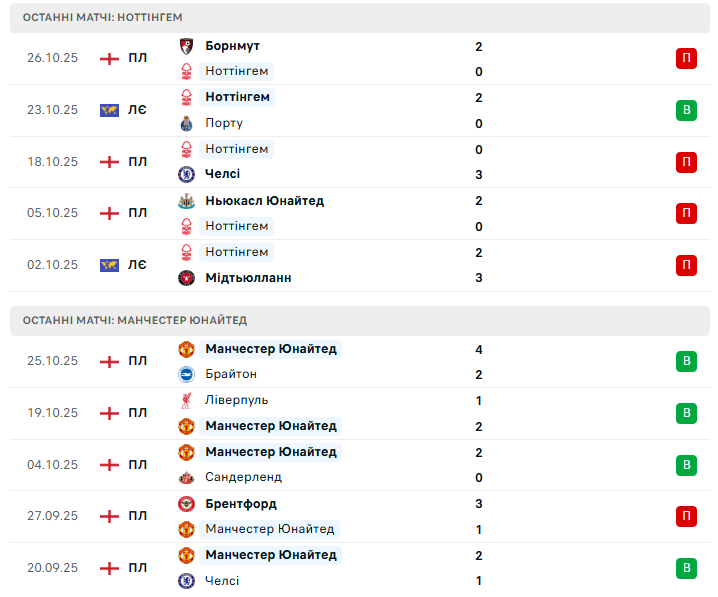Click the Brentford club crest icon

click(x=186, y=504)
